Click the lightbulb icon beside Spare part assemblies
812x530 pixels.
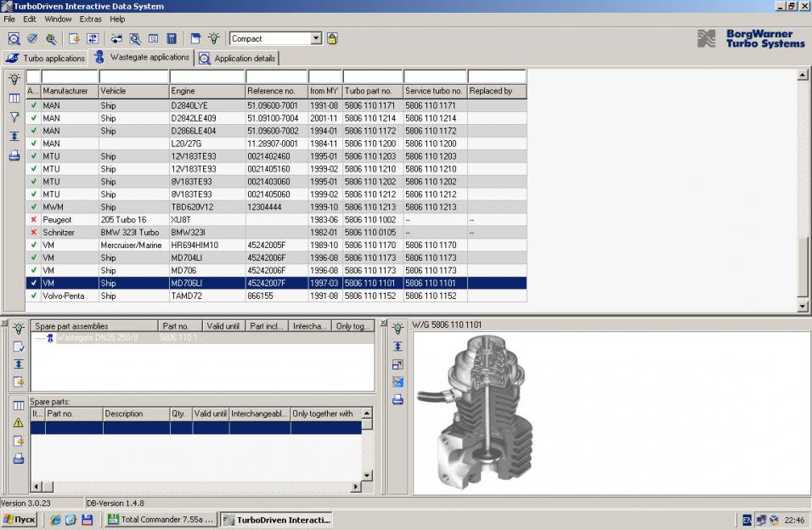point(19,328)
